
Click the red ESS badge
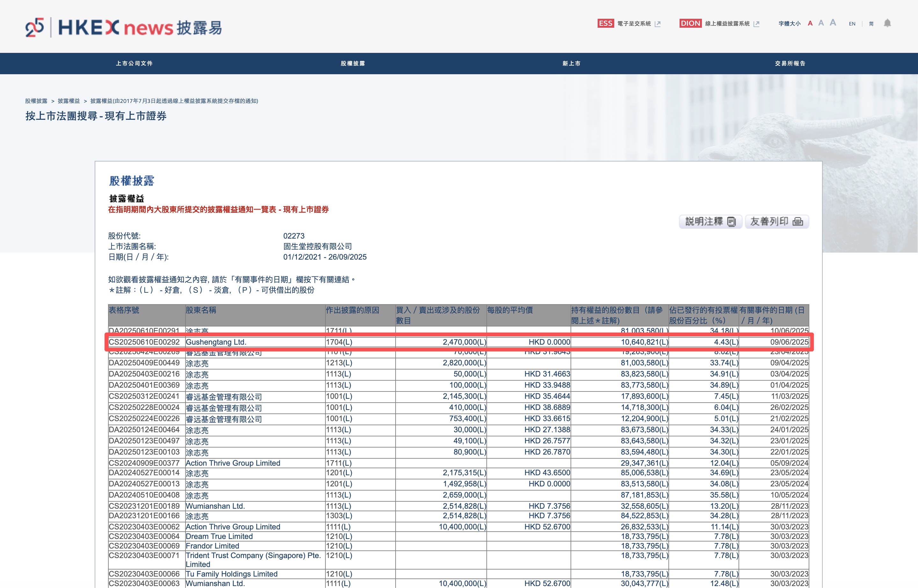606,23
